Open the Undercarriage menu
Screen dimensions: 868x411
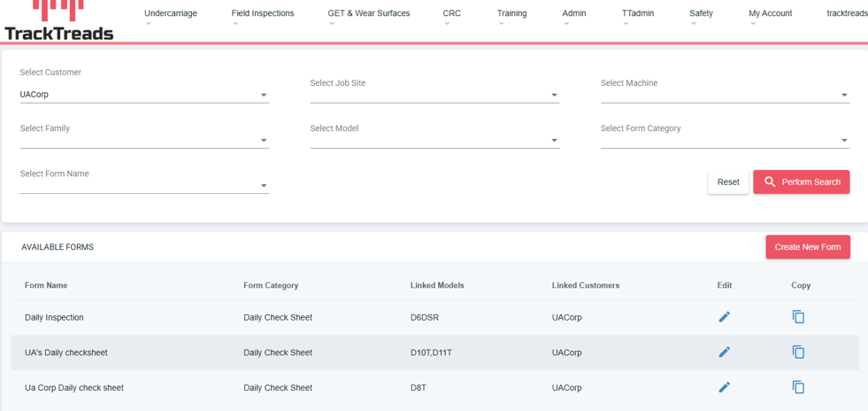[170, 14]
